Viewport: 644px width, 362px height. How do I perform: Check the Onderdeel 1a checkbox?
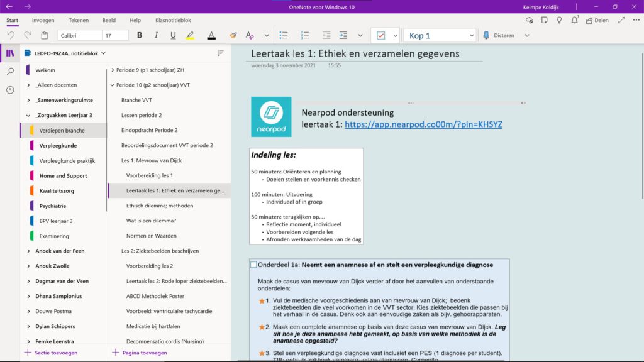[253, 265]
